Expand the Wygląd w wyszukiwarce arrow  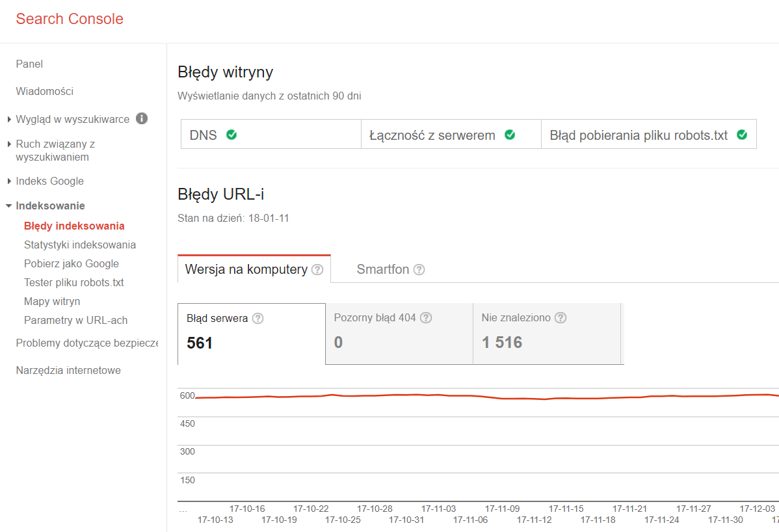(9, 119)
